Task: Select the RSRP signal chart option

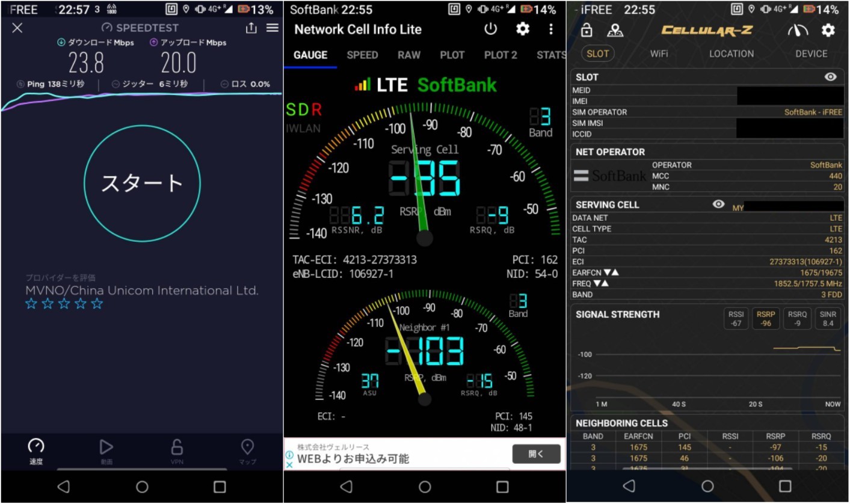Action: click(765, 319)
